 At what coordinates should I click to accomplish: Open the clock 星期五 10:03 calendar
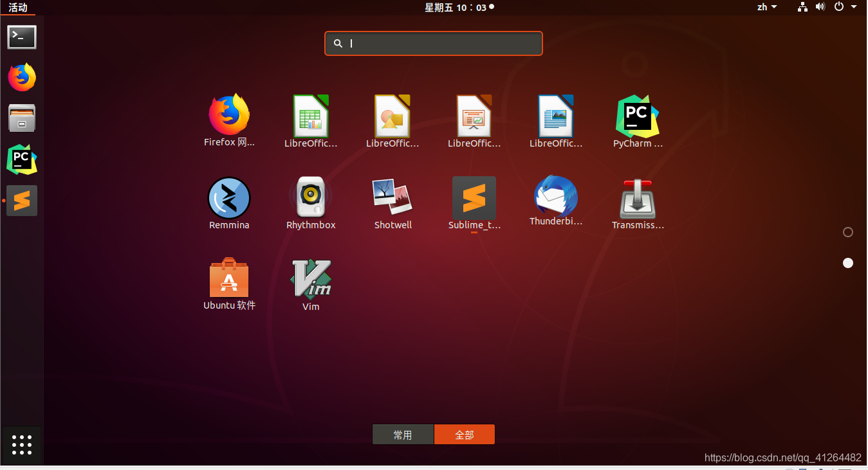tap(459, 7)
